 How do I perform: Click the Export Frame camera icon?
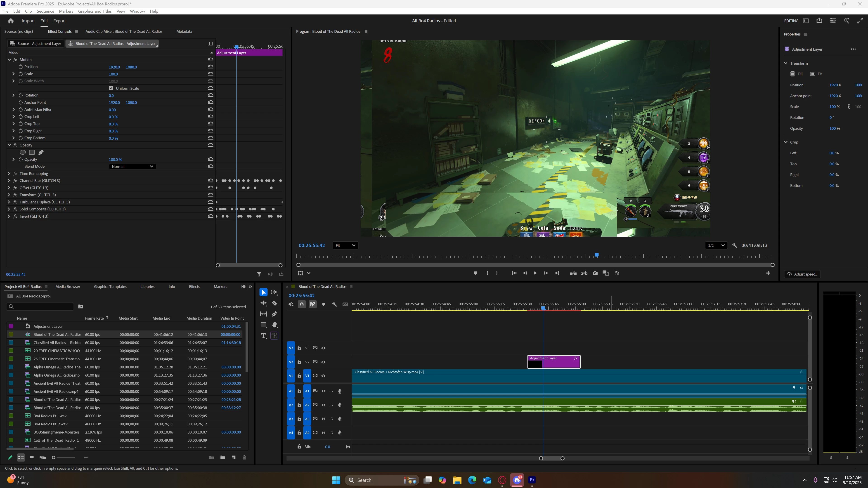(x=595, y=273)
